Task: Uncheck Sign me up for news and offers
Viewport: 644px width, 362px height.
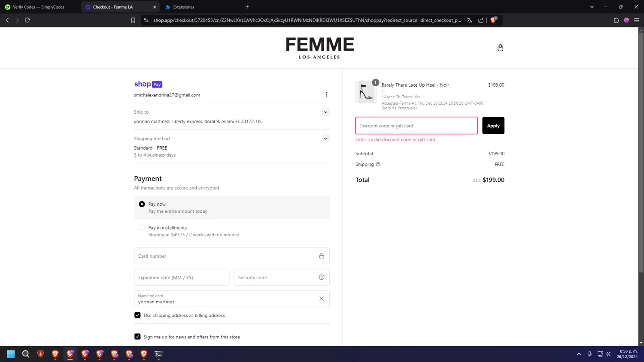Action: (x=137, y=337)
